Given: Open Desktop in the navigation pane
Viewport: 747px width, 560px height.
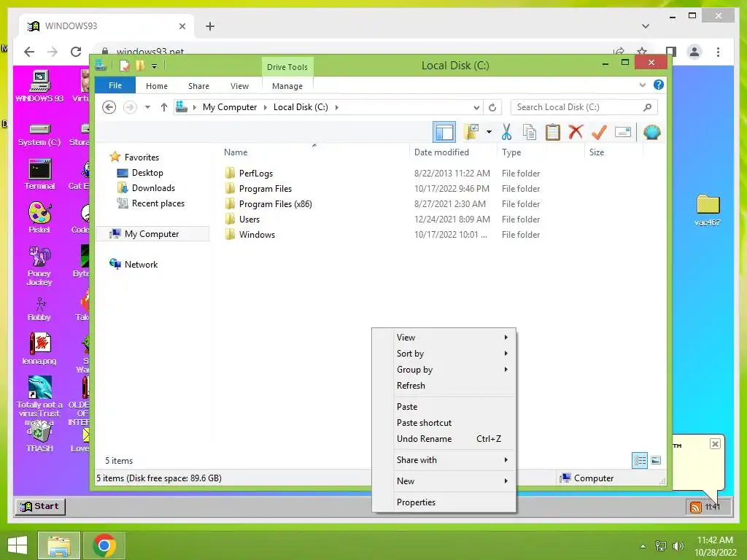Looking at the screenshot, I should [147, 172].
